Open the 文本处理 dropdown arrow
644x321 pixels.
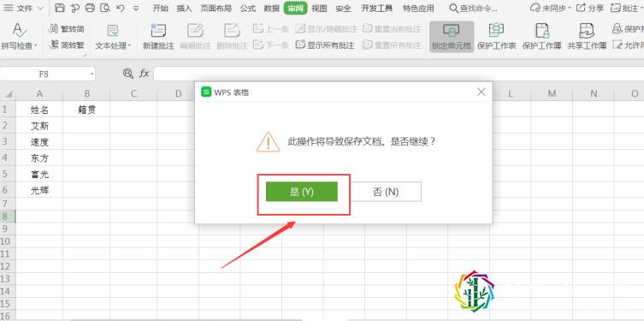click(130, 45)
